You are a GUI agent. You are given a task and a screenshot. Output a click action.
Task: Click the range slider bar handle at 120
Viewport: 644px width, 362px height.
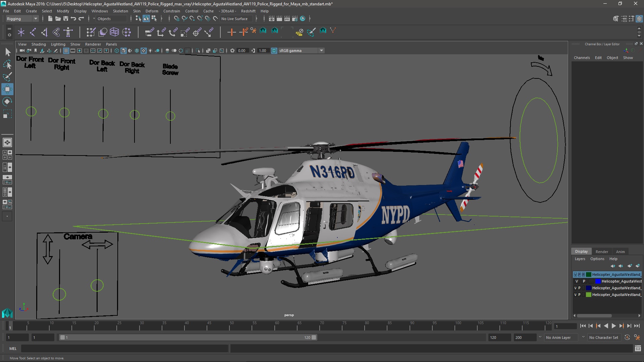click(314, 338)
